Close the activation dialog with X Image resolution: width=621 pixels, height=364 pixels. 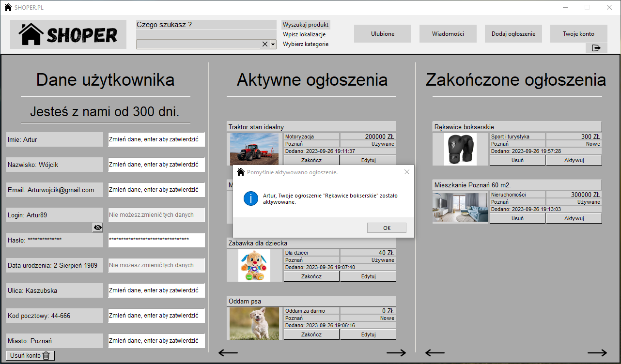click(406, 172)
